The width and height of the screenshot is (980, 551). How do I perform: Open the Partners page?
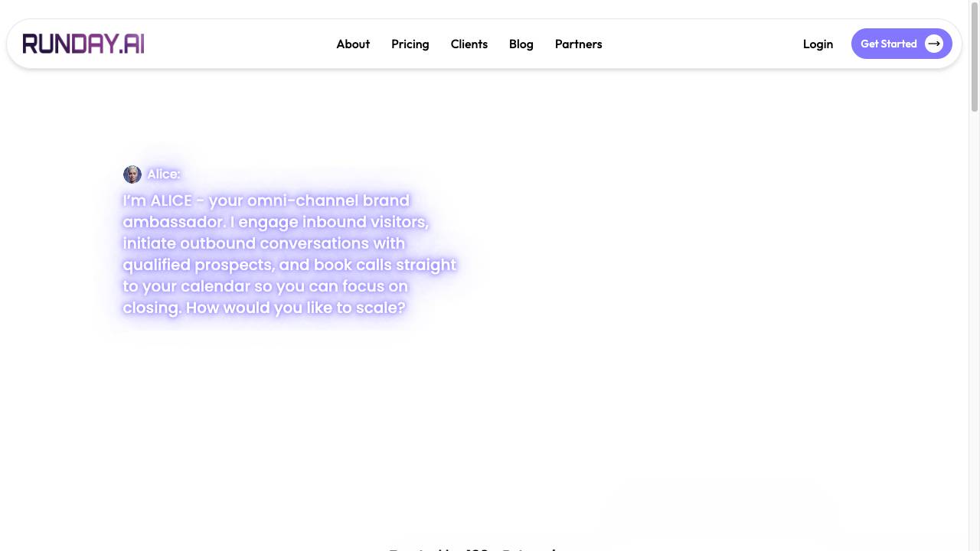pos(579,44)
